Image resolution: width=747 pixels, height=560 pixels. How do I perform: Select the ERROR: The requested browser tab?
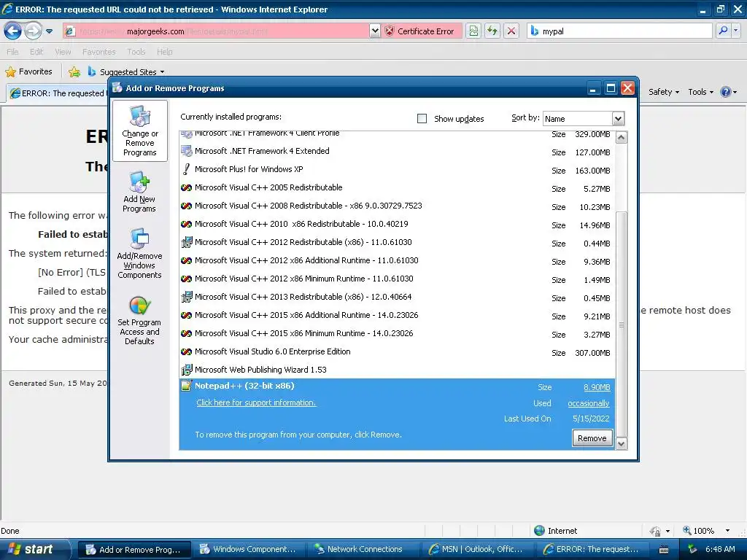(58, 93)
